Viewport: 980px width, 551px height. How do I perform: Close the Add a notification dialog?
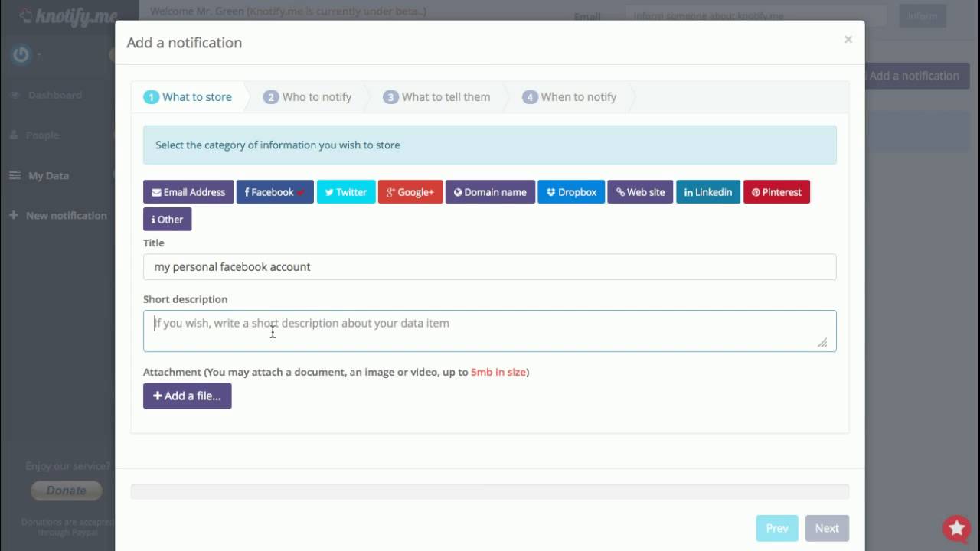[x=848, y=40]
